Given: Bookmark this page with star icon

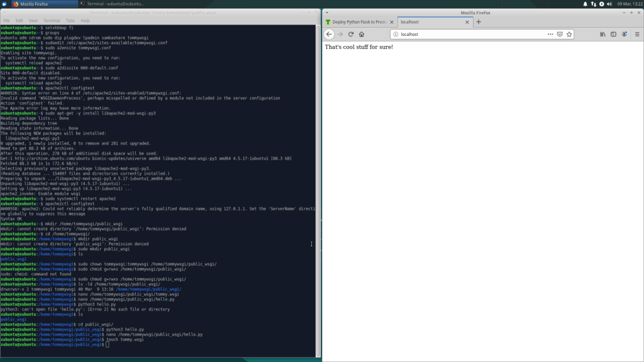Looking at the screenshot, I should [x=569, y=34].
